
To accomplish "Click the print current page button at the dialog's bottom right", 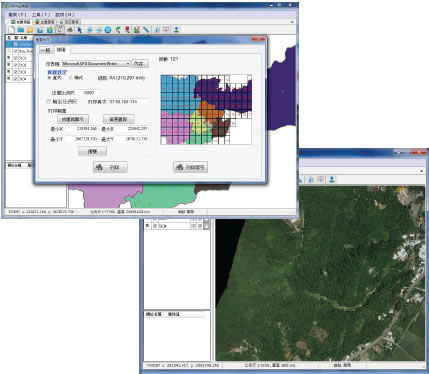I will [x=191, y=167].
